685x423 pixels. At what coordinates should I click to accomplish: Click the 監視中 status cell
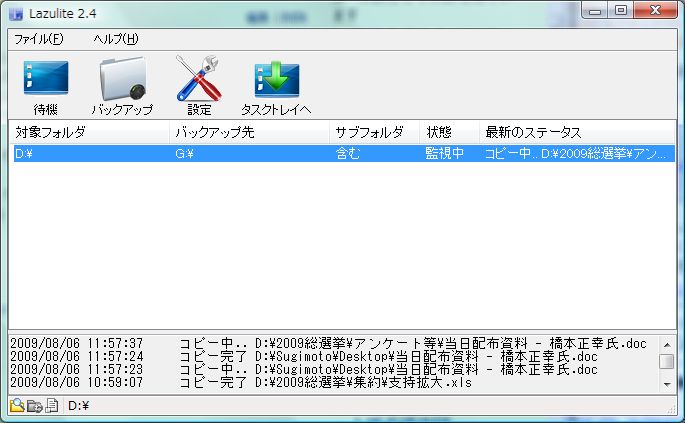point(444,153)
